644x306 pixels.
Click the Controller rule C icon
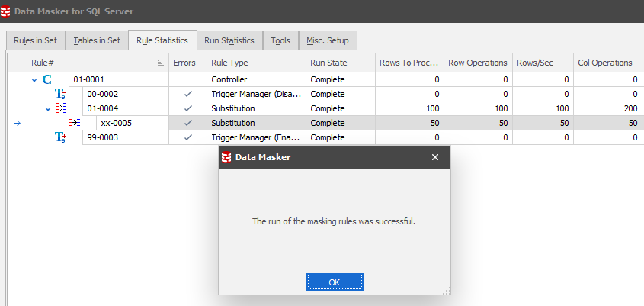coord(47,79)
